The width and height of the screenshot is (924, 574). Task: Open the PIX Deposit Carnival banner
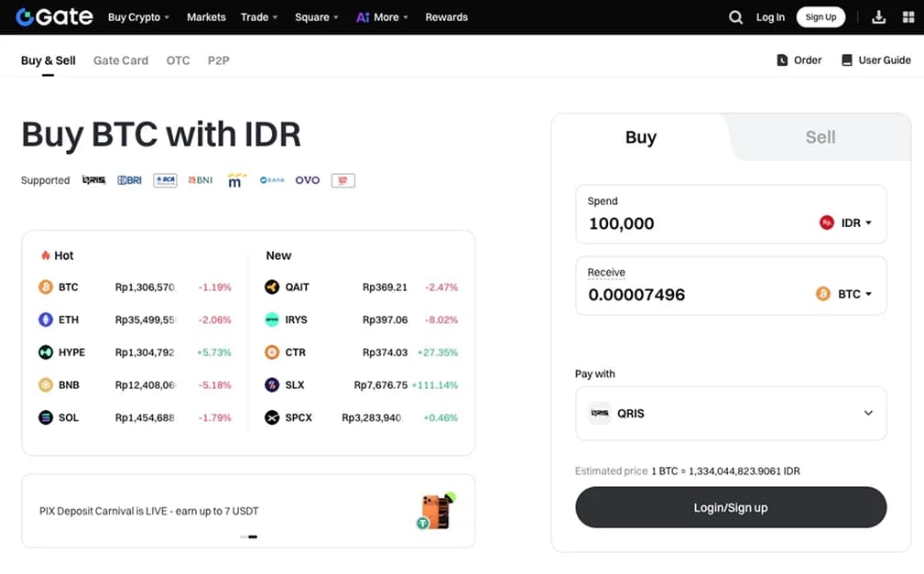(248, 511)
